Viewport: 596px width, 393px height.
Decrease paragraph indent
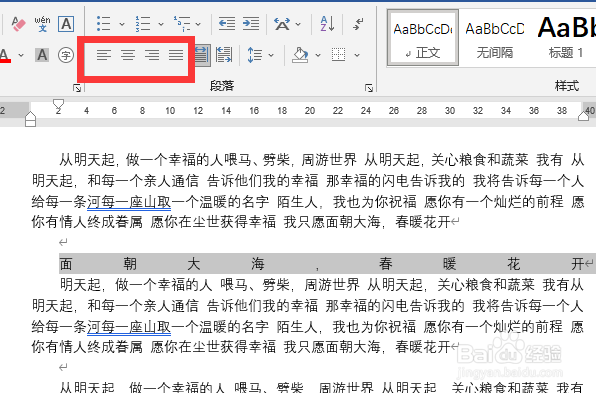tap(227, 24)
